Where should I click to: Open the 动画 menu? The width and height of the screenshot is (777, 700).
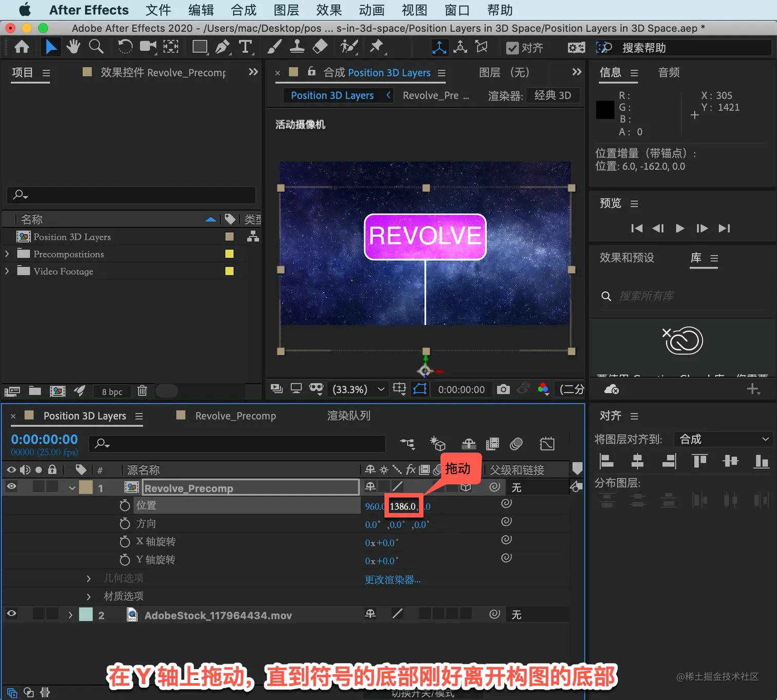(371, 10)
